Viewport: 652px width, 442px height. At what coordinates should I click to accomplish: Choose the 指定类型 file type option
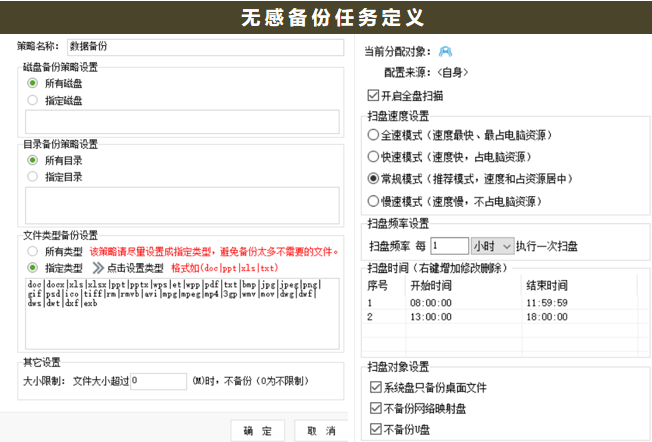(32, 268)
